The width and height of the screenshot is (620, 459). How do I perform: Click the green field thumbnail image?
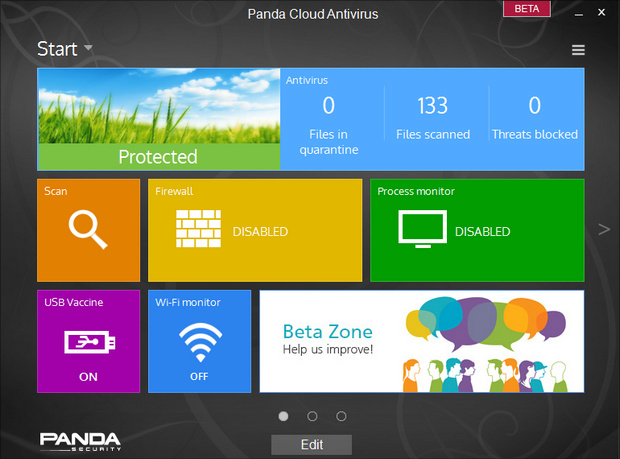[x=159, y=106]
